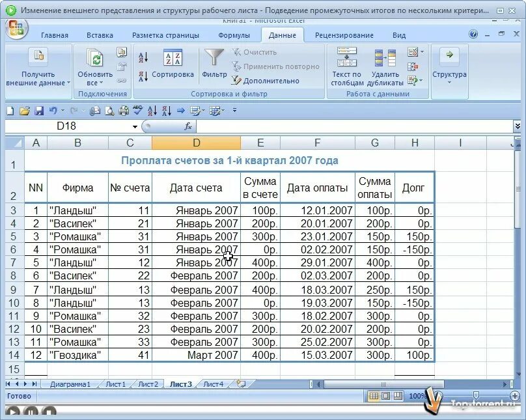Sort A to Z in ribbon
526x420 pixels.
point(143,58)
